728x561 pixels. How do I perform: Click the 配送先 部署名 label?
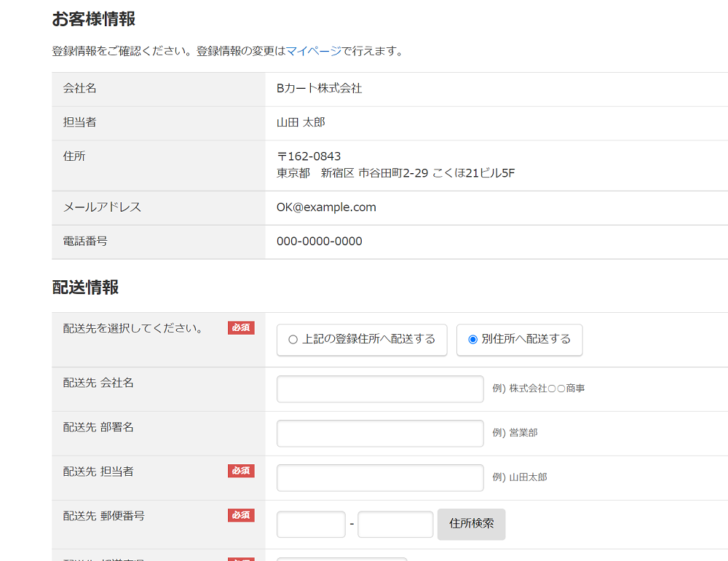98,427
